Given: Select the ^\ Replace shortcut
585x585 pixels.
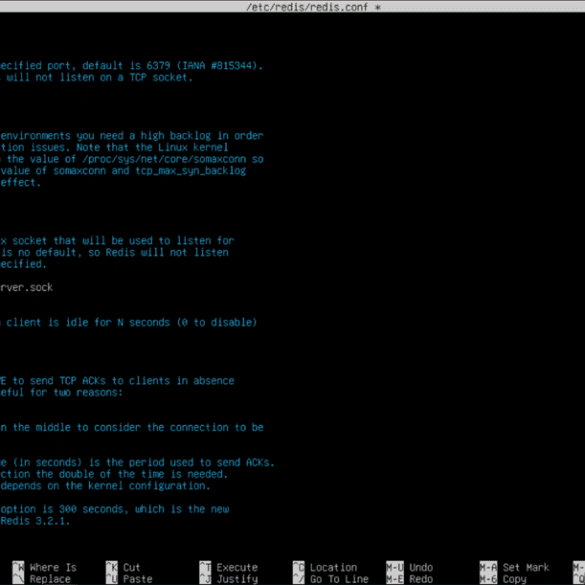Looking at the screenshot, I should [x=41, y=579].
